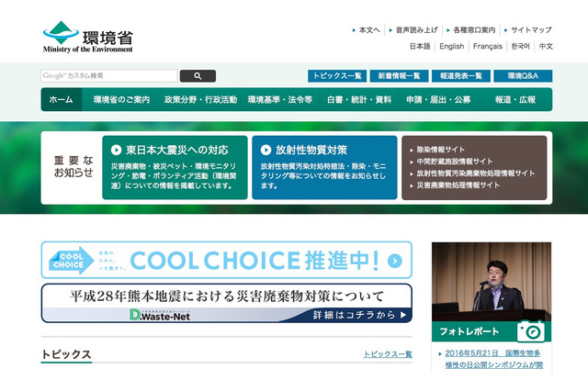588x391 pixels.
Task: Click the camera icon in フォトレポート banner
Action: (x=531, y=331)
